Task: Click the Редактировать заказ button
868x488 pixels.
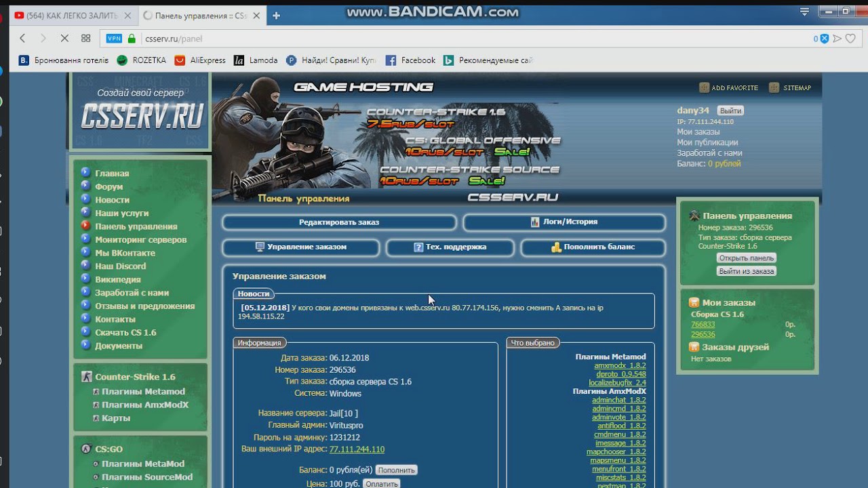Action: pyautogui.click(x=339, y=222)
